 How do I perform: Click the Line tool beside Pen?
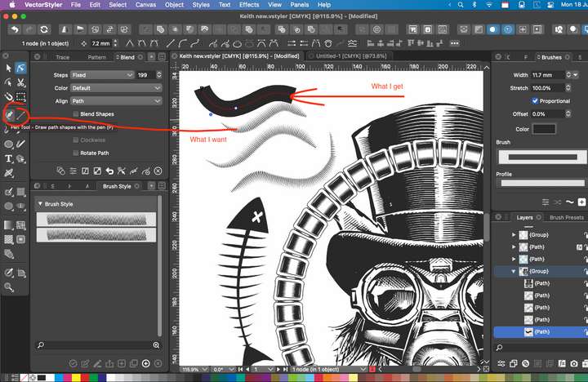tap(21, 115)
